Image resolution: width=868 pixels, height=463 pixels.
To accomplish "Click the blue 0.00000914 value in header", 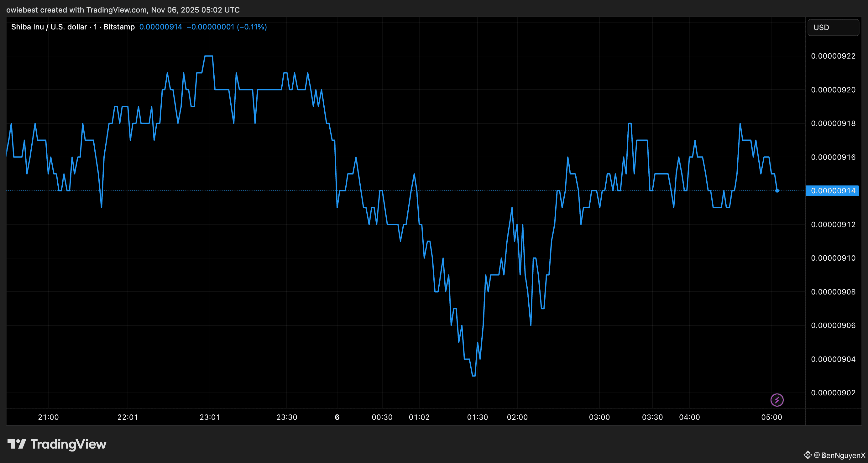I will [x=160, y=27].
